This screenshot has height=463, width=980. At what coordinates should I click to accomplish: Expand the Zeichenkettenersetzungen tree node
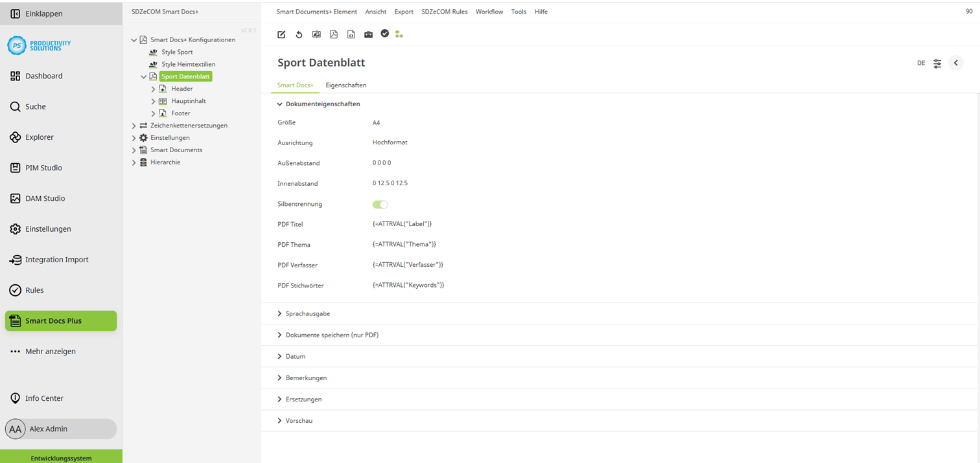click(x=134, y=126)
